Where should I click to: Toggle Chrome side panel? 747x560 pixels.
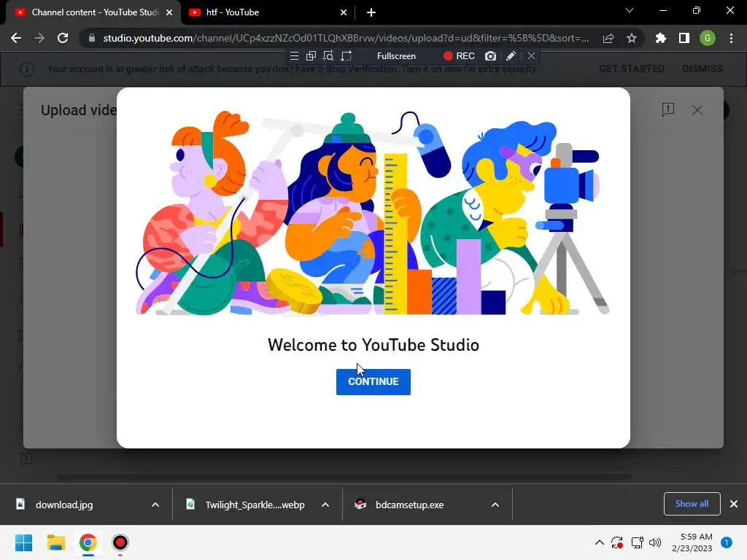[684, 38]
